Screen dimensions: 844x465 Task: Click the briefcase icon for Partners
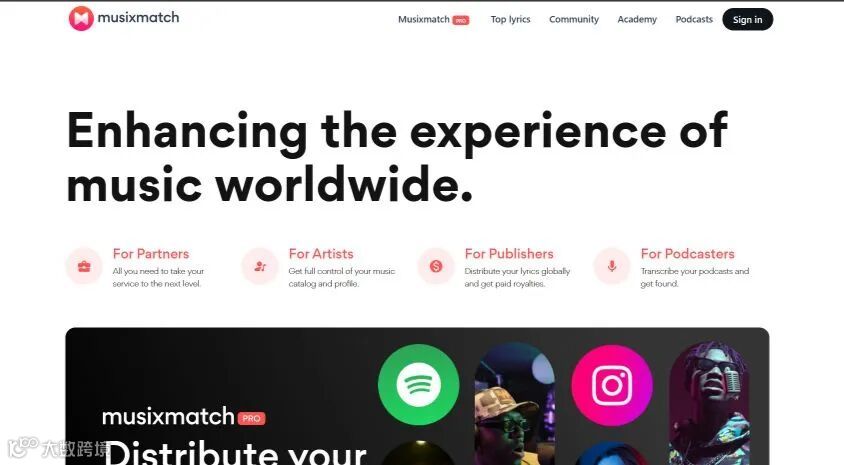pos(84,266)
